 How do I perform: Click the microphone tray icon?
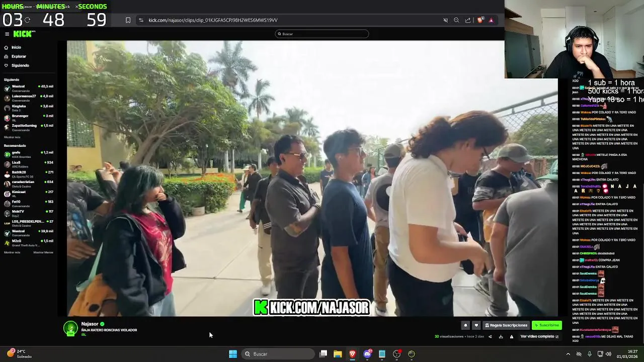coord(590,354)
